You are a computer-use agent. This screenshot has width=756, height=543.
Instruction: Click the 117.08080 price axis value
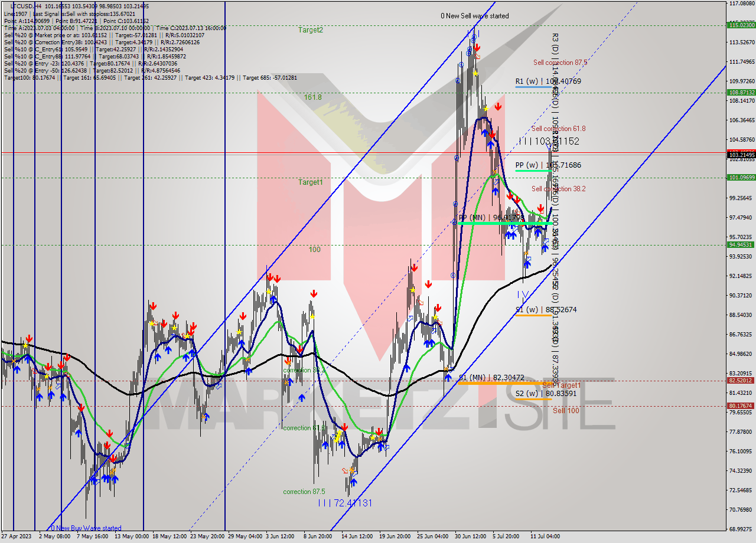[742, 4]
